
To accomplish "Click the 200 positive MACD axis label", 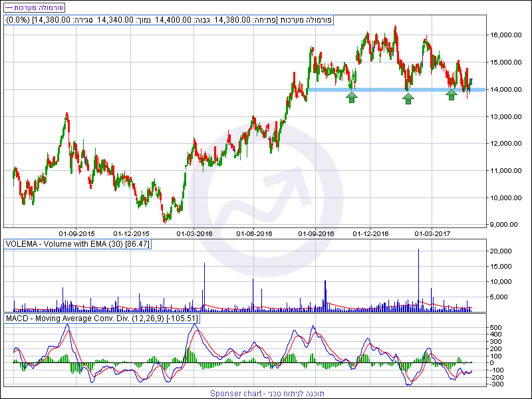I will [x=497, y=348].
